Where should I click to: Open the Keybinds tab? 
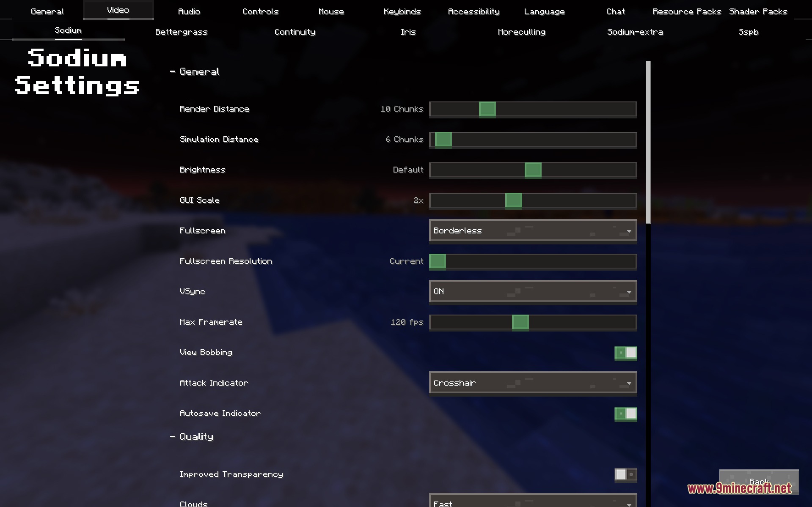coord(402,11)
